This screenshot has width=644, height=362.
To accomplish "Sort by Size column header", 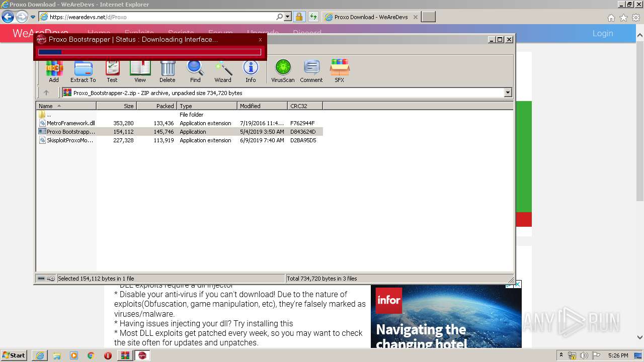I will point(116,106).
